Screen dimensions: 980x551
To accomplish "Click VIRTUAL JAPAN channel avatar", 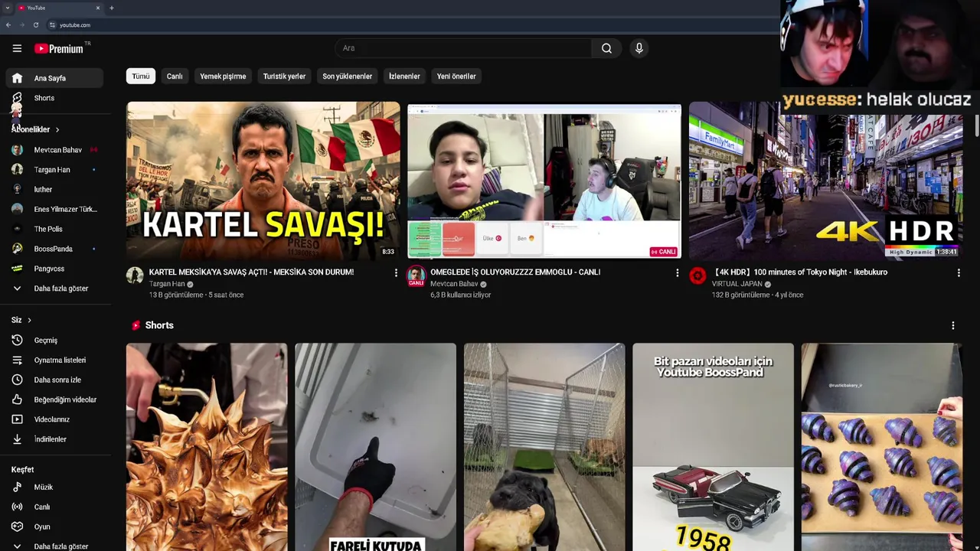I will 697,275.
